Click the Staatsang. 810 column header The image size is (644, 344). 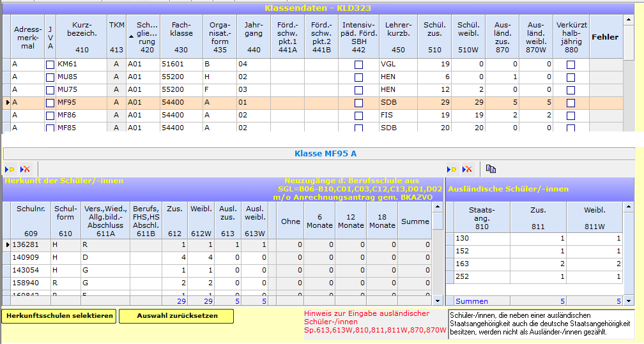pos(482,218)
